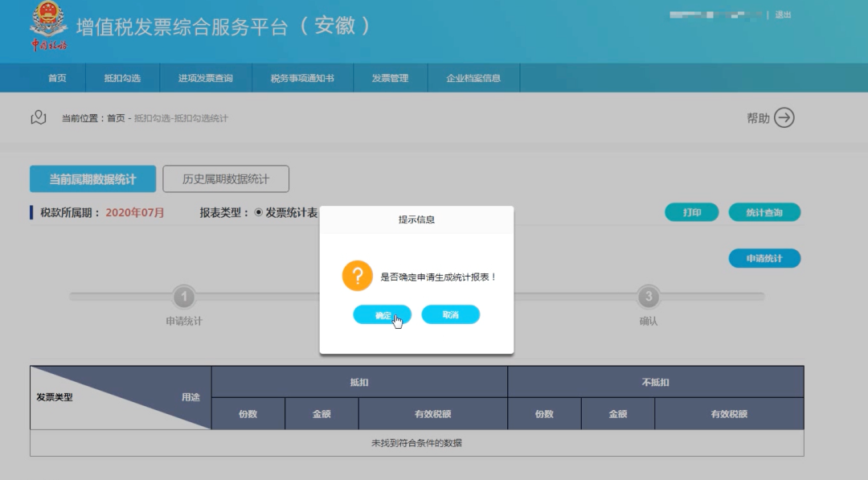Open the 进项发票查询 menu
This screenshot has height=480, width=868.
(205, 78)
